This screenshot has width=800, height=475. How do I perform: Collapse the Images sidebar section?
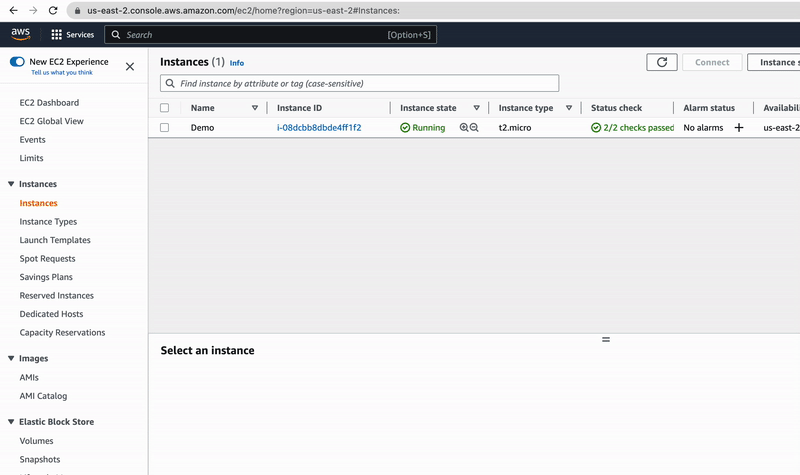click(11, 358)
